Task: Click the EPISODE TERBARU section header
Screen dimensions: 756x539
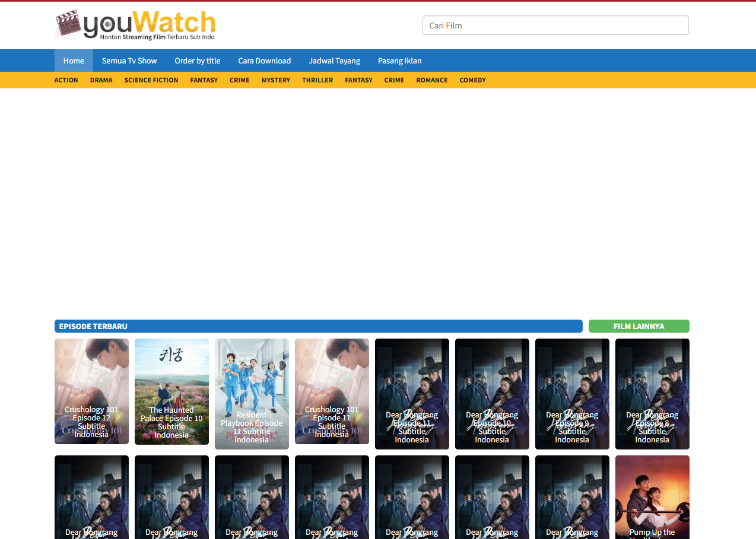Action: 319,326
